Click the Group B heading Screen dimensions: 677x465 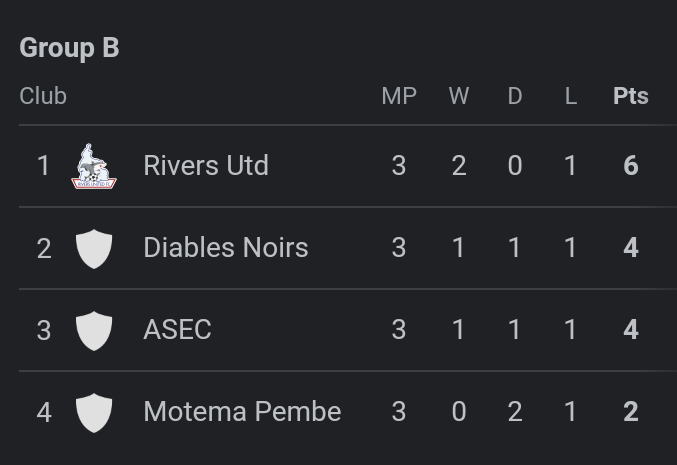pyautogui.click(x=69, y=48)
